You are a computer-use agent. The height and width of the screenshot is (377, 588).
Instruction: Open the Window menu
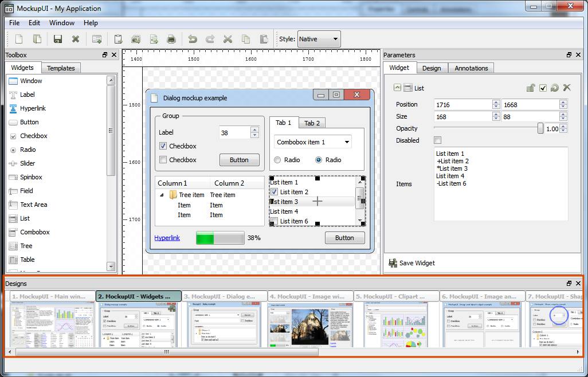[62, 23]
